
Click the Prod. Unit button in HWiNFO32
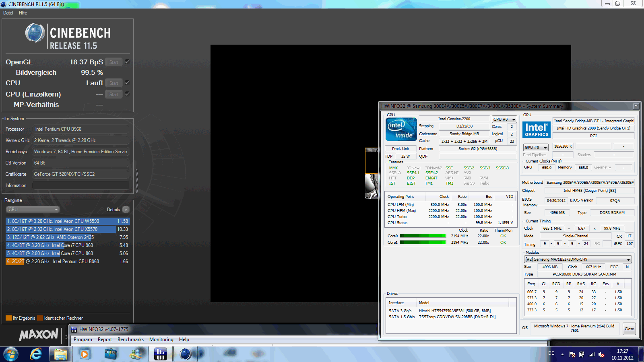400,149
